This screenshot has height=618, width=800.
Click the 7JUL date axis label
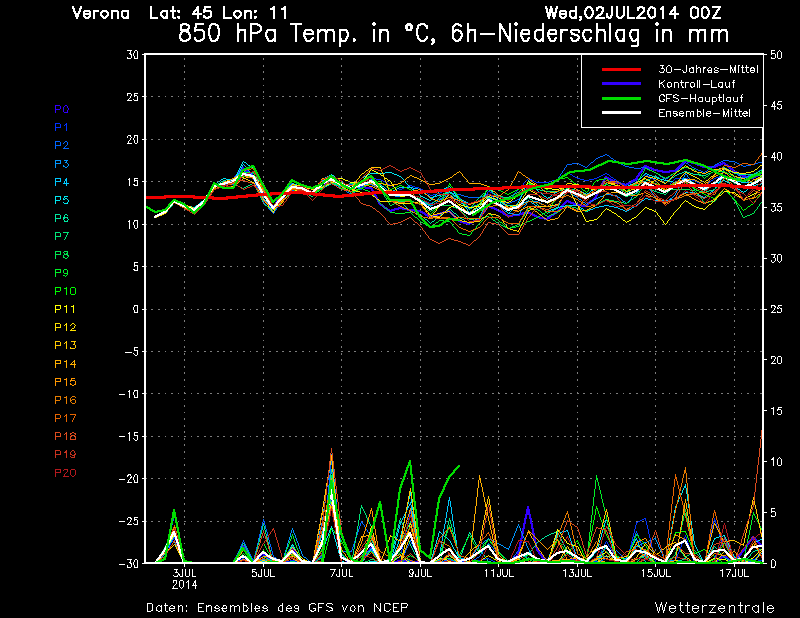[342, 574]
